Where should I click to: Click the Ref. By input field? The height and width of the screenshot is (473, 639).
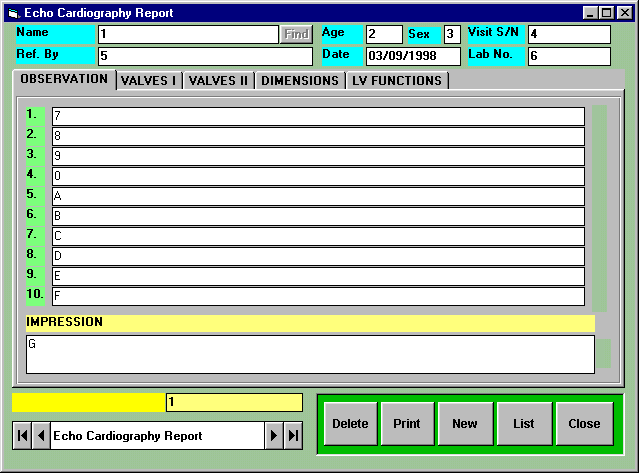coord(205,56)
